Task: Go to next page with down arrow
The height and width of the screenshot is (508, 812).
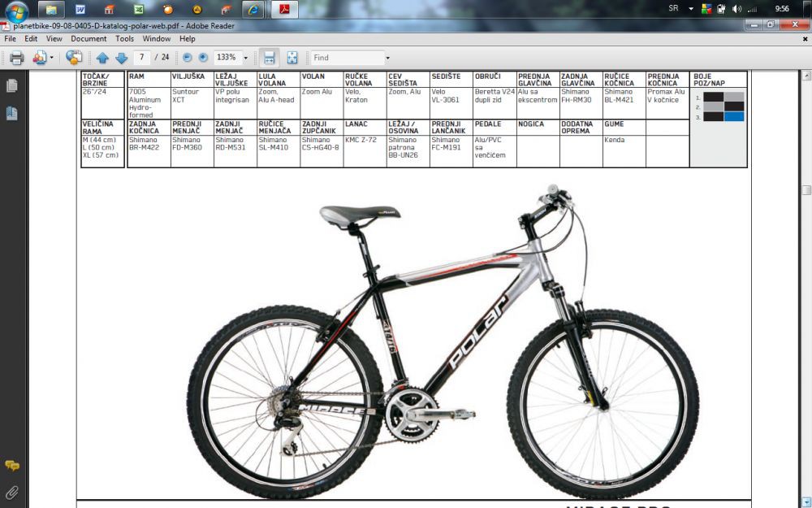Action: click(121, 58)
